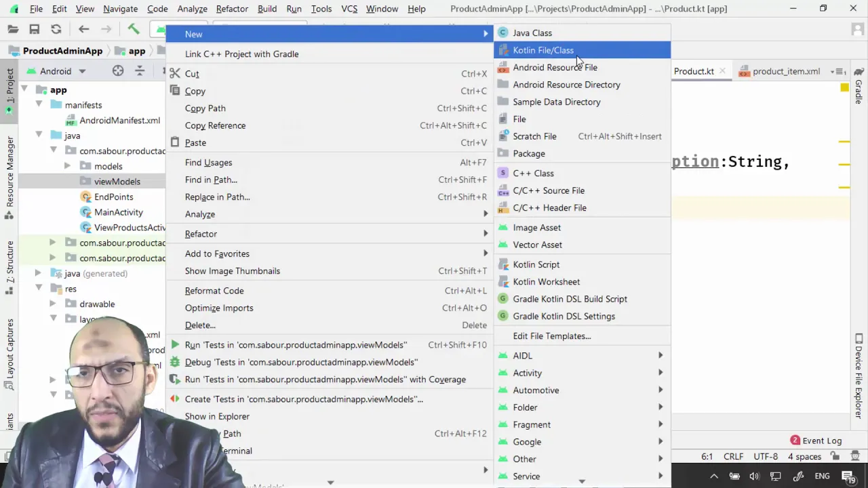
Task: Select Reformat Code in context menu
Action: (330, 291)
